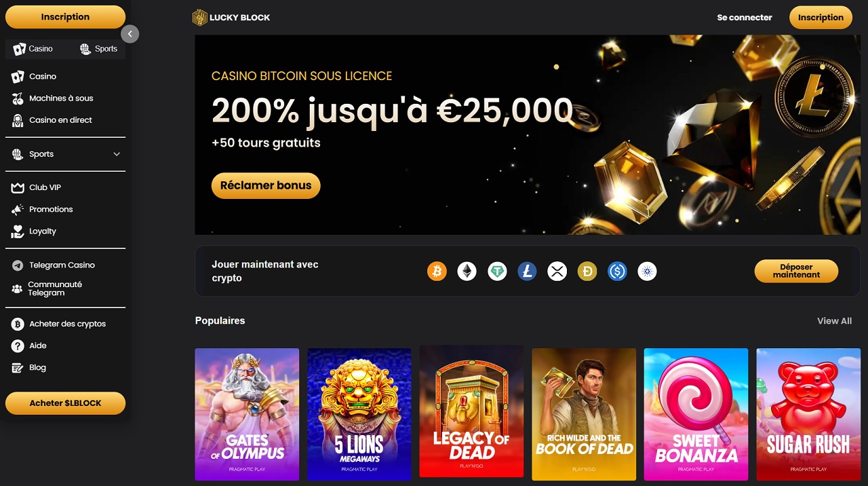Expand the Sports submenu chevron
Screen dimensions: 868x486
[117, 154]
